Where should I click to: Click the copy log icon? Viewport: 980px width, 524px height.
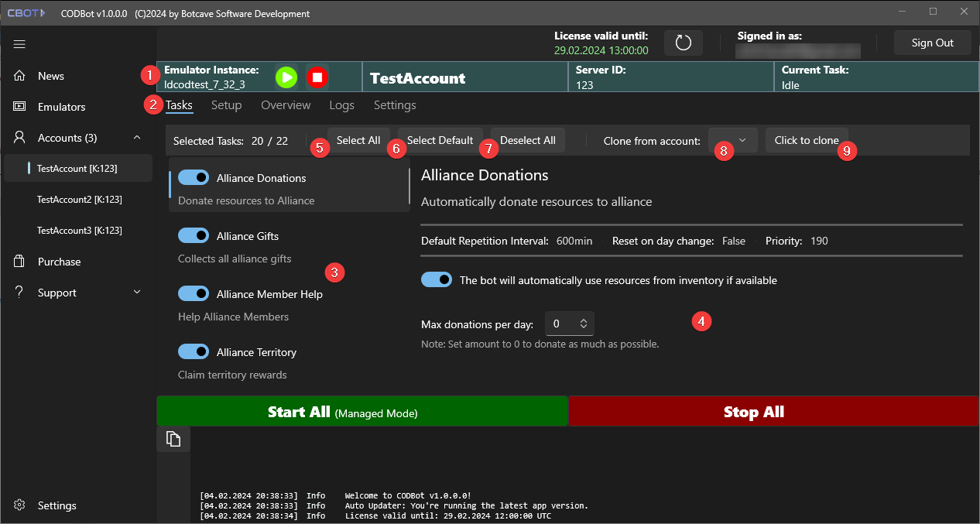(173, 439)
